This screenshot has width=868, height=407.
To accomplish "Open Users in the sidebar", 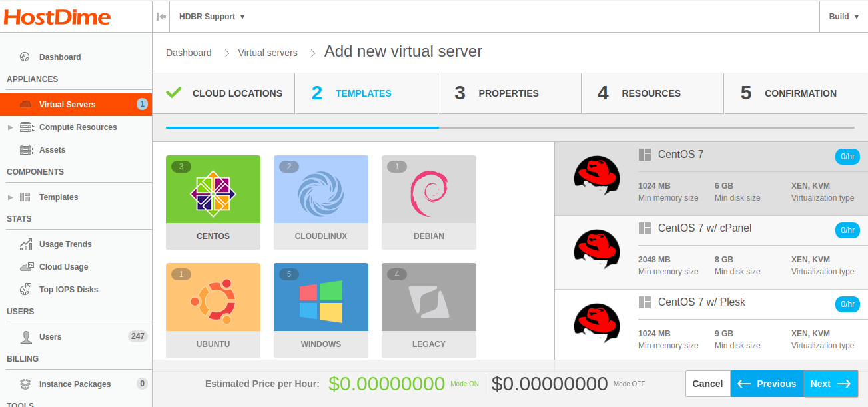I will pyautogui.click(x=50, y=337).
